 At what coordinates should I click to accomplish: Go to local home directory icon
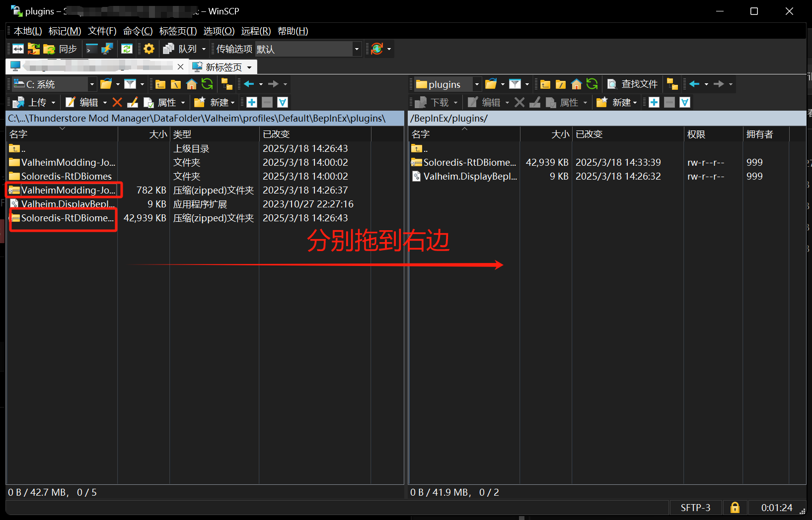191,84
